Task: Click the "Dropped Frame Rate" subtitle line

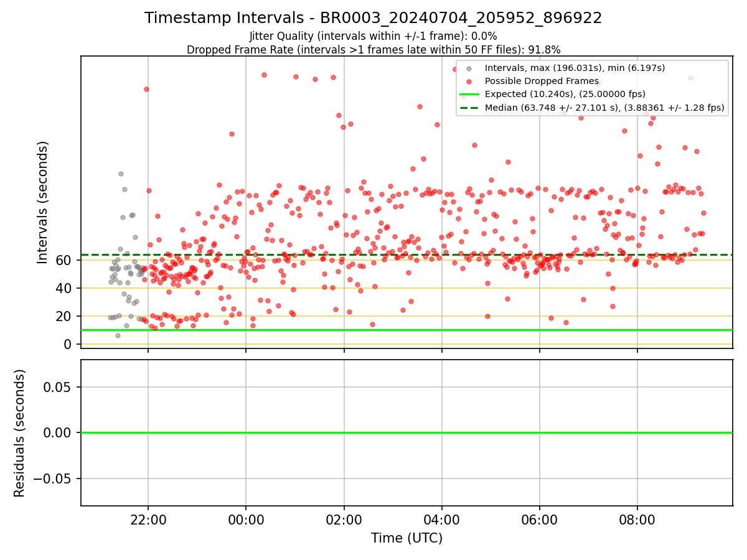Action: 374,50
